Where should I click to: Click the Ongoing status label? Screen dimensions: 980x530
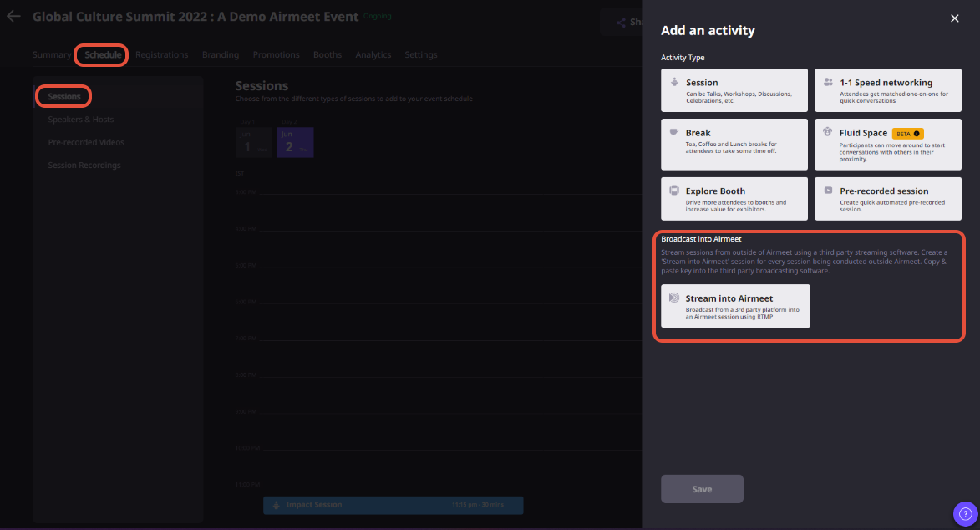click(378, 16)
